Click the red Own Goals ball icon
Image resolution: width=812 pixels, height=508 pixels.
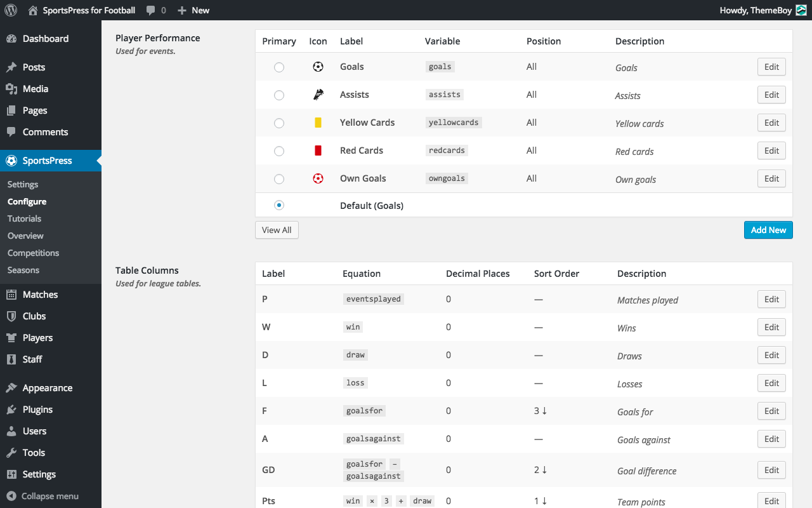(x=318, y=178)
